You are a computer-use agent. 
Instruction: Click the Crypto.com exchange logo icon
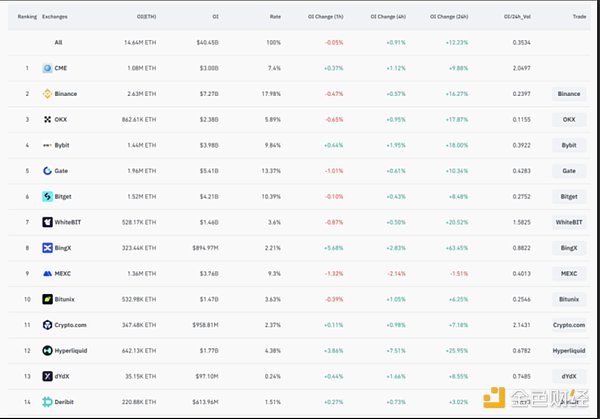coord(47,324)
